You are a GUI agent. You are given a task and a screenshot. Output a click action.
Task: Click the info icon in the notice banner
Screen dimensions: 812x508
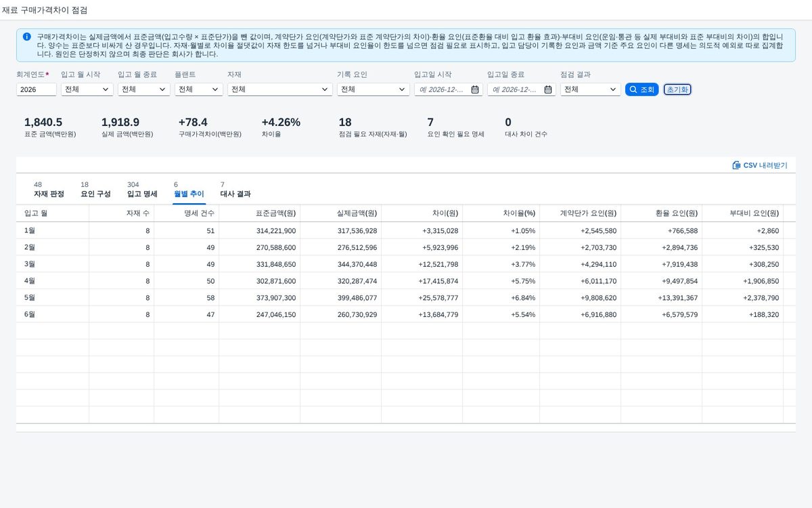coord(26,37)
